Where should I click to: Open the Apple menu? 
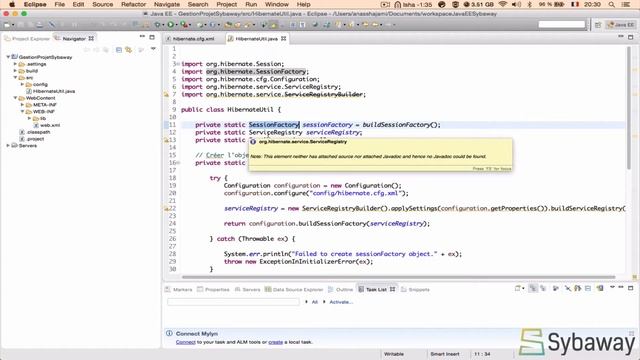pos(12,4)
